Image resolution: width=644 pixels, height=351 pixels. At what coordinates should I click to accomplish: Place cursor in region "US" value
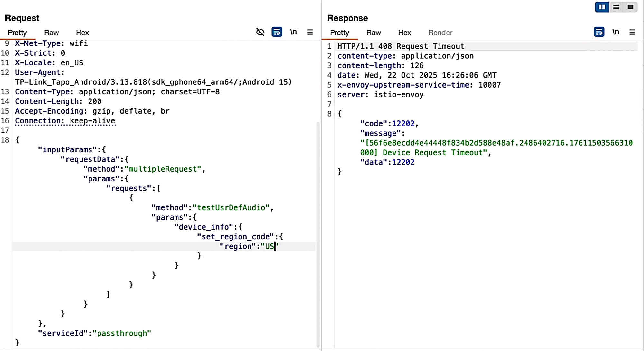270,246
